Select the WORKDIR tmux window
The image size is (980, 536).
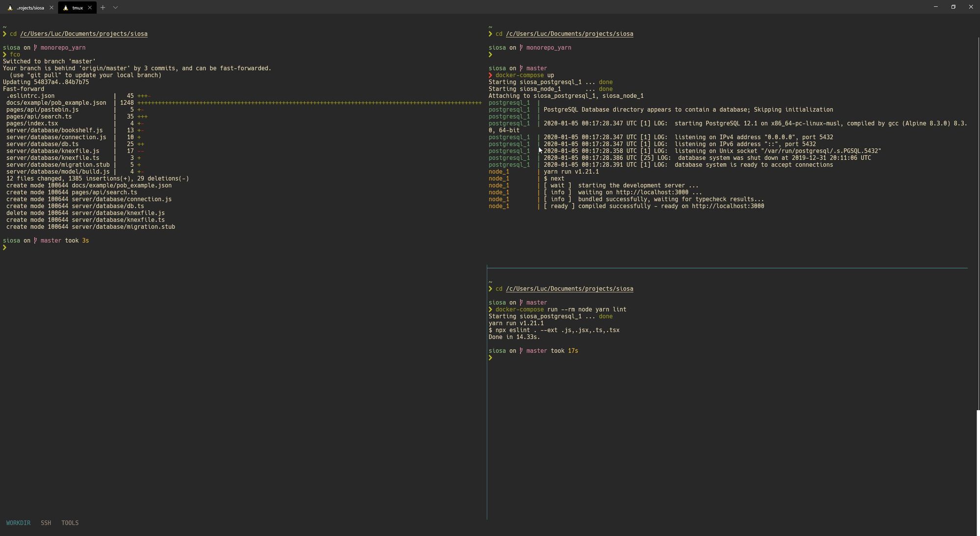coord(18,523)
